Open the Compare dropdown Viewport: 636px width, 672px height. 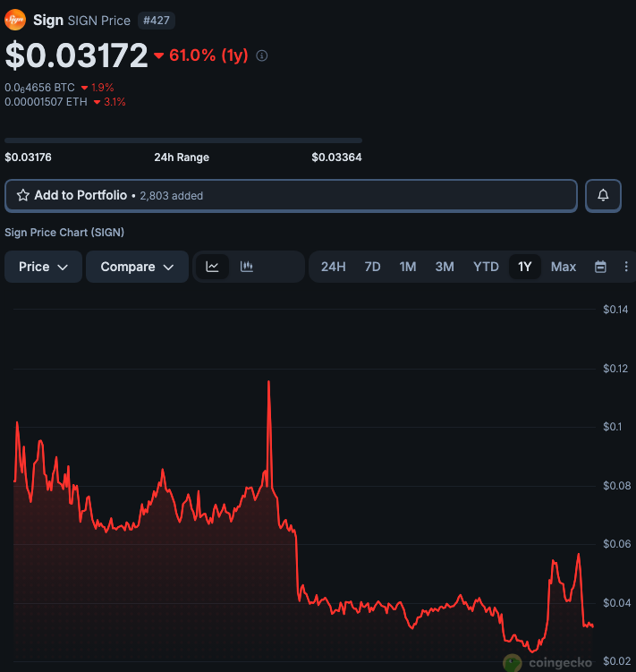pos(137,267)
